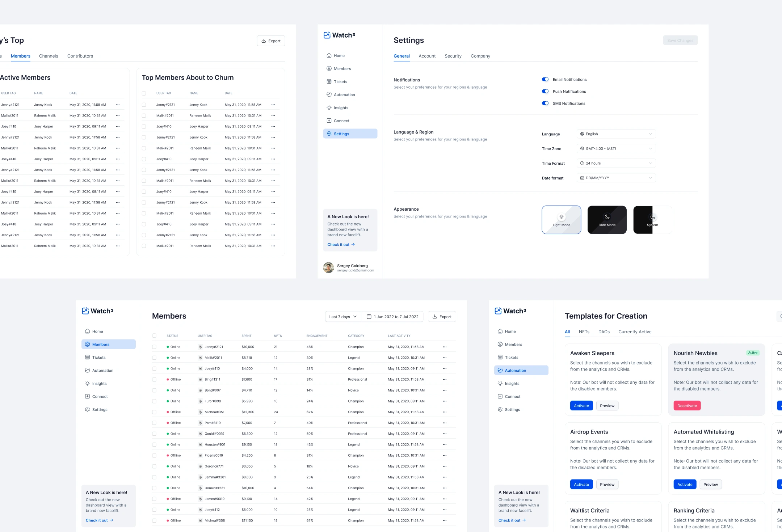Click the Settings gear icon in Templates sidebar
Viewport: 782px width, 532px height.
point(500,410)
